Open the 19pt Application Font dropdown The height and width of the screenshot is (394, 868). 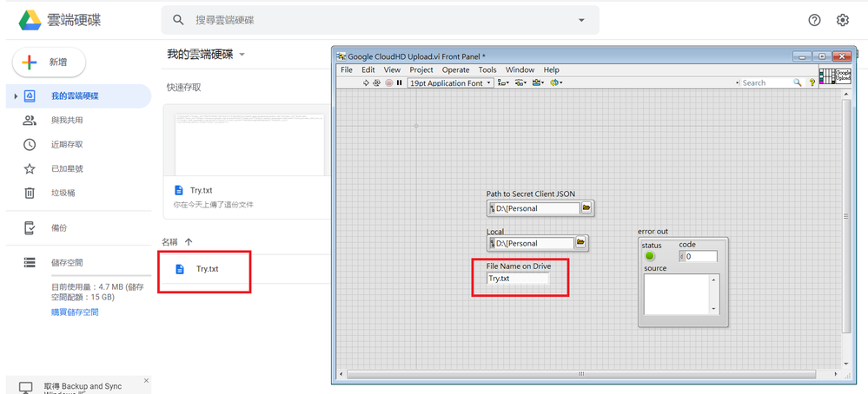pyautogui.click(x=450, y=83)
